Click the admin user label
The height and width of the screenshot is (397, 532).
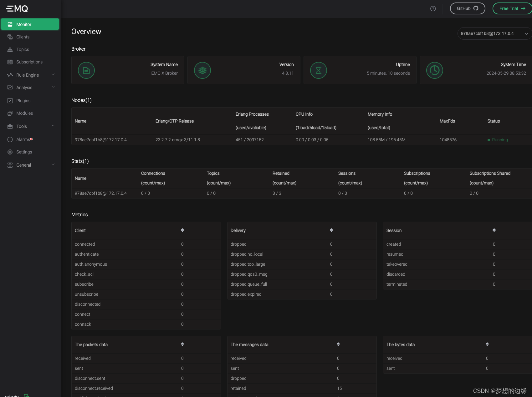[12, 395]
